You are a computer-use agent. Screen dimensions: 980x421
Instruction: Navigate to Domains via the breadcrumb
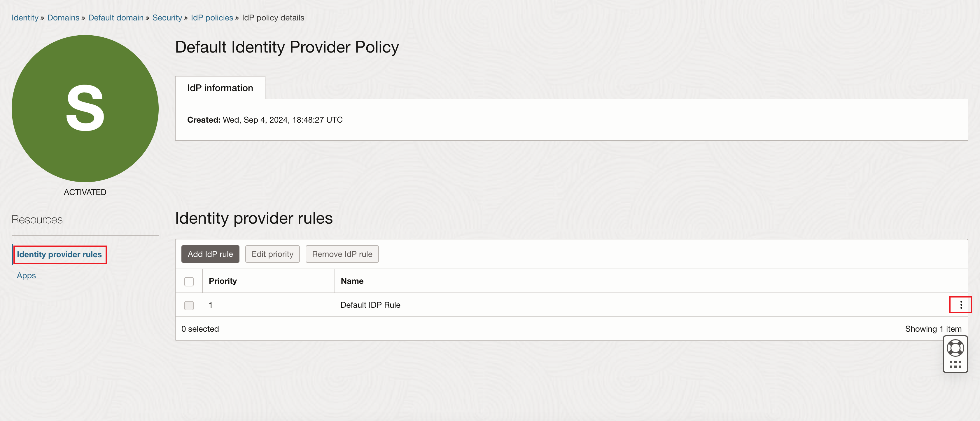pos(63,18)
